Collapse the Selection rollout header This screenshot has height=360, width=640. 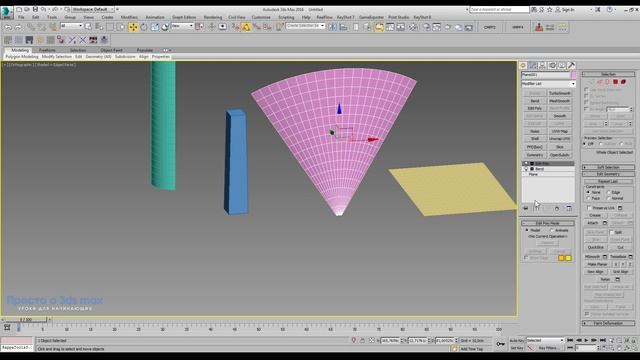click(608, 74)
